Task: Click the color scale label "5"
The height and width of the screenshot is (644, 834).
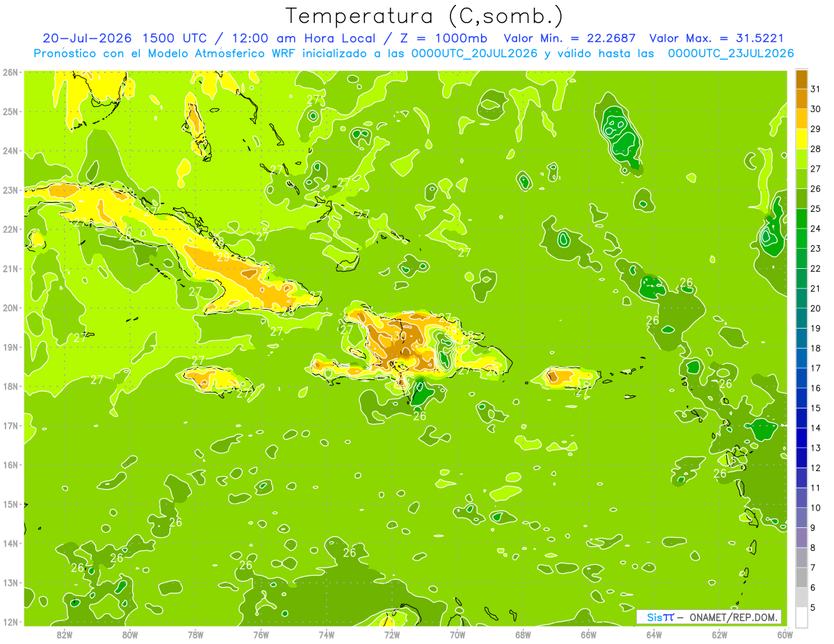Action: pos(814,607)
